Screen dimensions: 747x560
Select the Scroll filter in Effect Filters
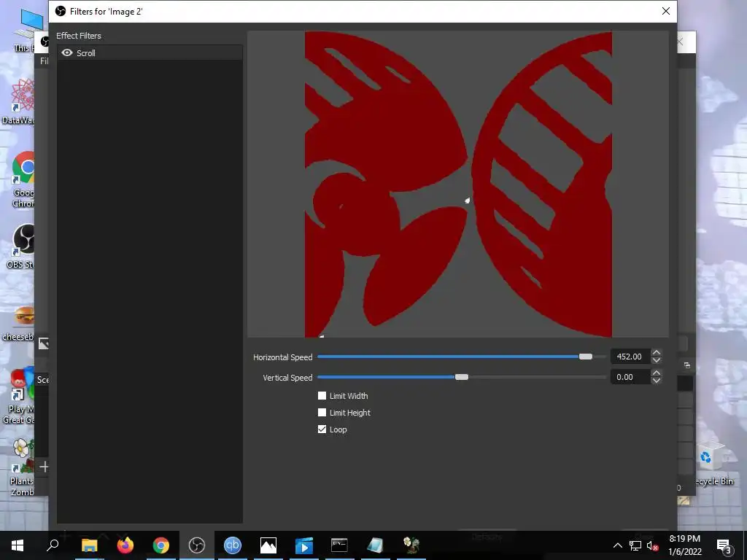(x=150, y=52)
